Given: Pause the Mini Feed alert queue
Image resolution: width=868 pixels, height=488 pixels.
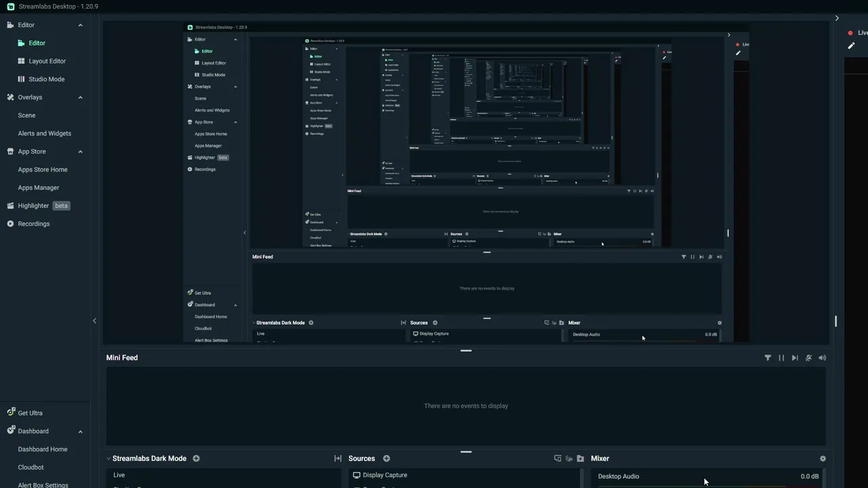Looking at the screenshot, I should [x=781, y=358].
